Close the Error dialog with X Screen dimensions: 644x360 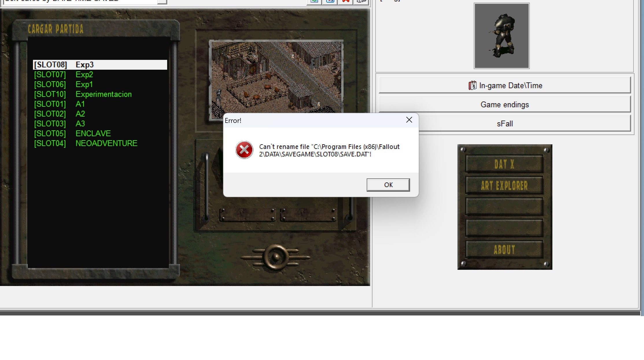(x=409, y=120)
